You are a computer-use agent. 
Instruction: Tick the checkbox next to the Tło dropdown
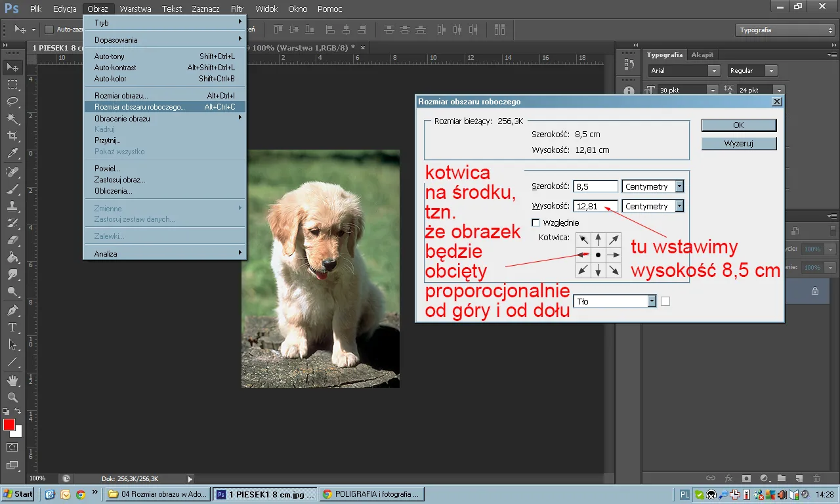(666, 301)
